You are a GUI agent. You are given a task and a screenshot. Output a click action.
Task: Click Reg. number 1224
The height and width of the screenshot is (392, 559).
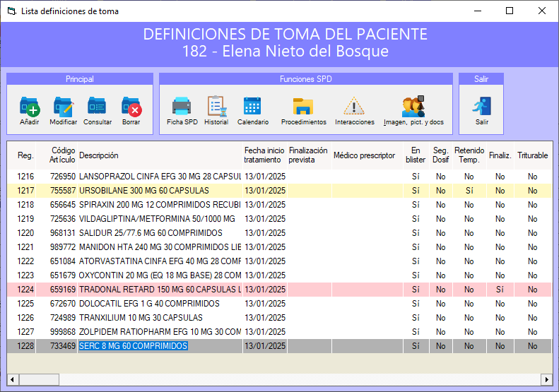click(x=25, y=290)
